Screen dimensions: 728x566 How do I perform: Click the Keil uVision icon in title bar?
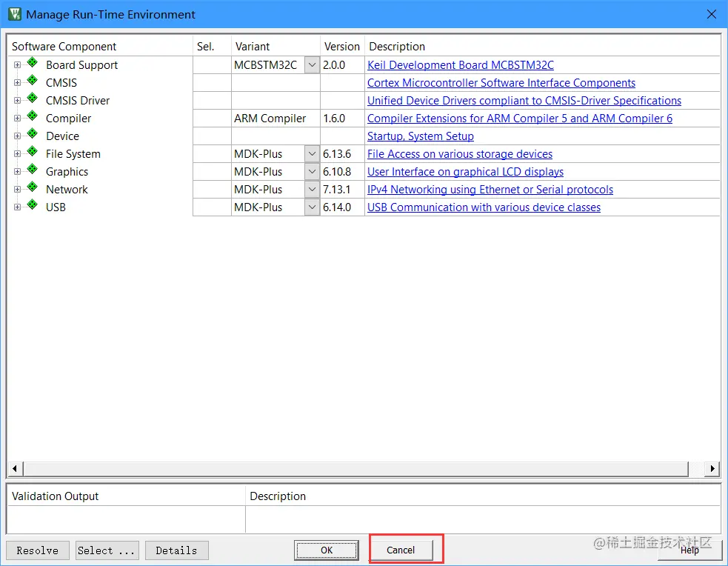click(x=15, y=14)
